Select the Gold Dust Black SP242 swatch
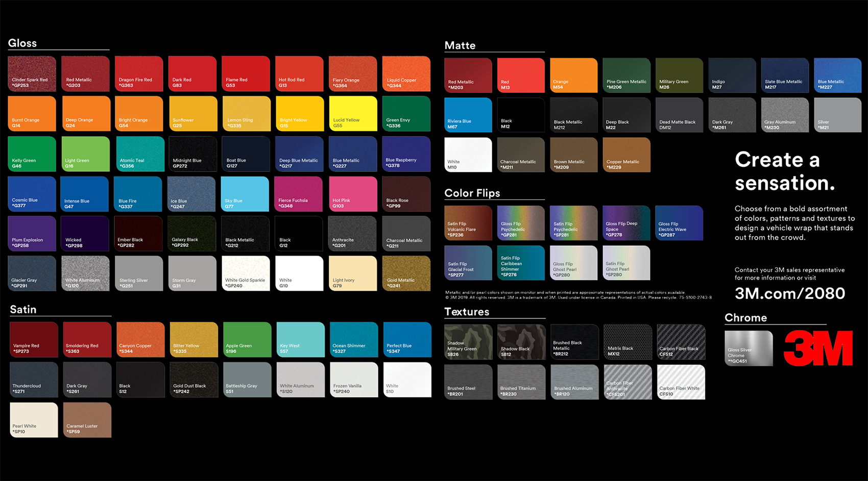Image resolution: width=868 pixels, height=481 pixels. coord(194,379)
